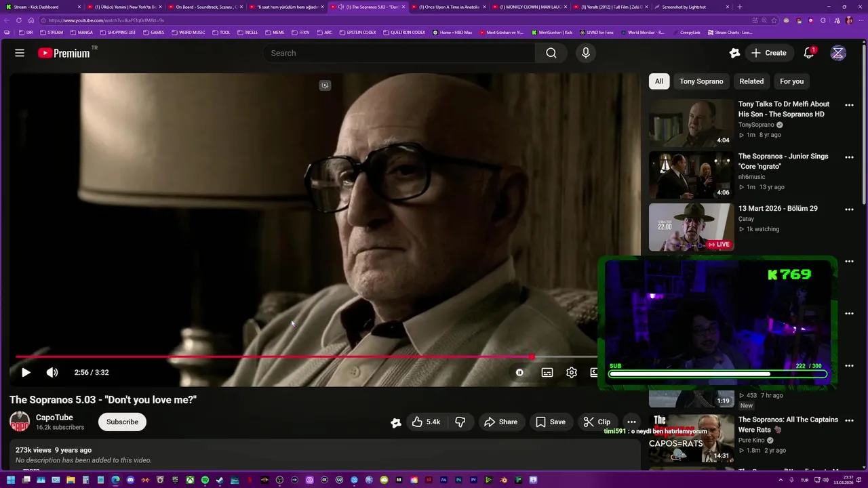
Task: Open Home • HBO Max bookmark
Action: click(452, 33)
